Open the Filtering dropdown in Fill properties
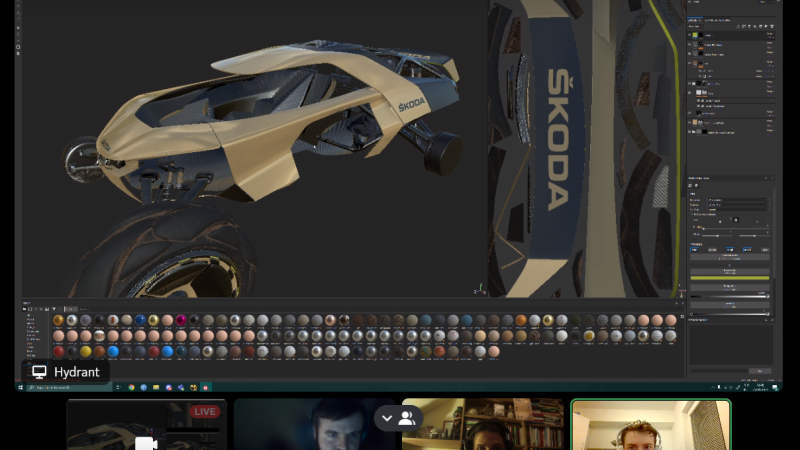800x450 pixels. point(738,205)
